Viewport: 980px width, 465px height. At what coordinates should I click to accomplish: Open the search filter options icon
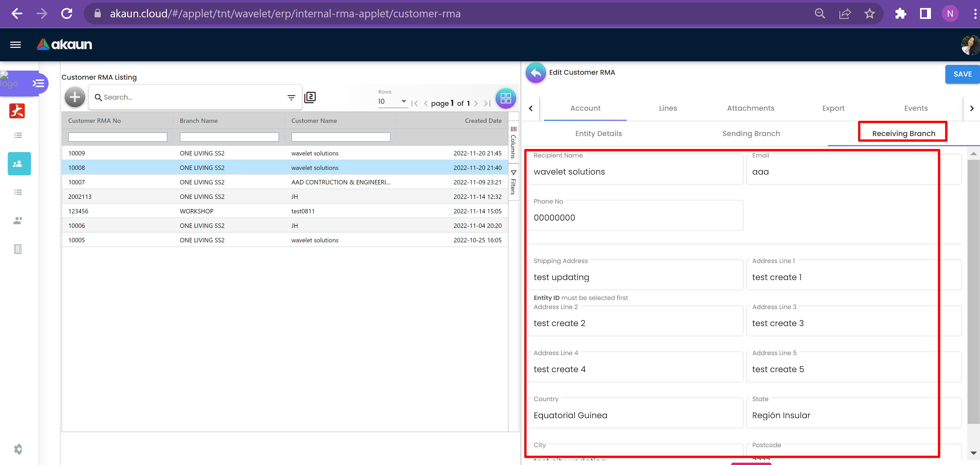pyautogui.click(x=291, y=97)
